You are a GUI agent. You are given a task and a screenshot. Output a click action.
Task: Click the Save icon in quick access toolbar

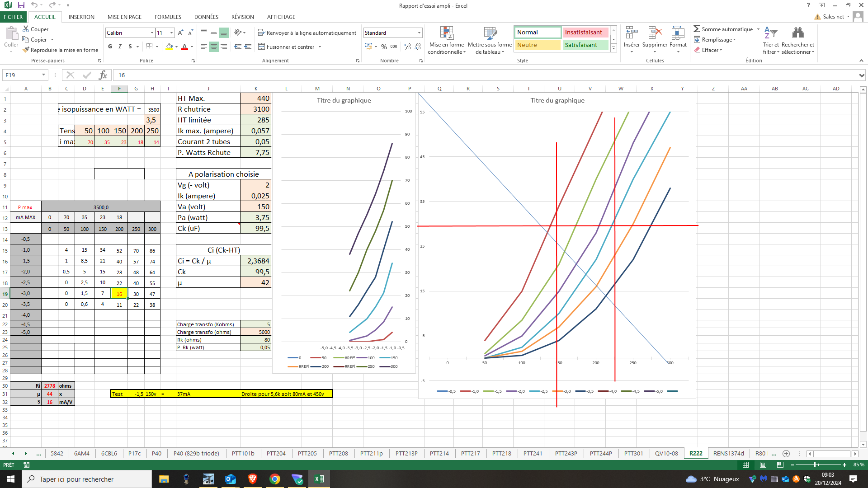point(21,5)
